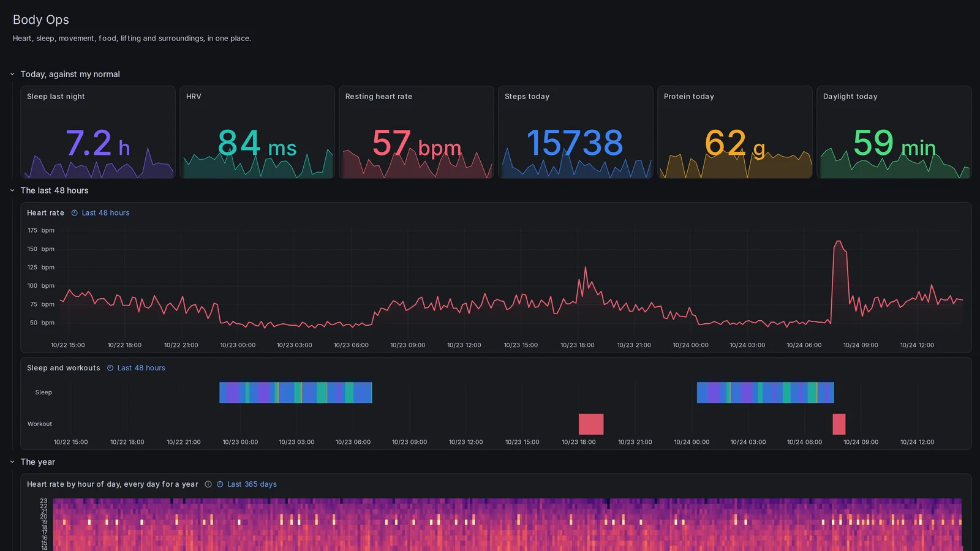Click the clock icon next to Last 365 days
The image size is (980, 551).
click(220, 484)
